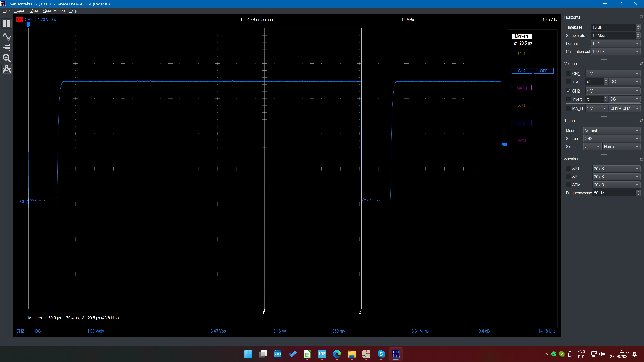
Task: Open the File menu
Action: 7,11
